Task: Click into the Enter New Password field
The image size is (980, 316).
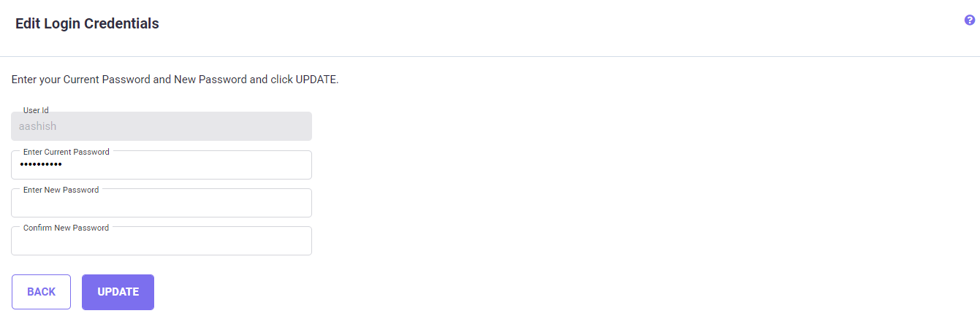Action: tap(161, 204)
